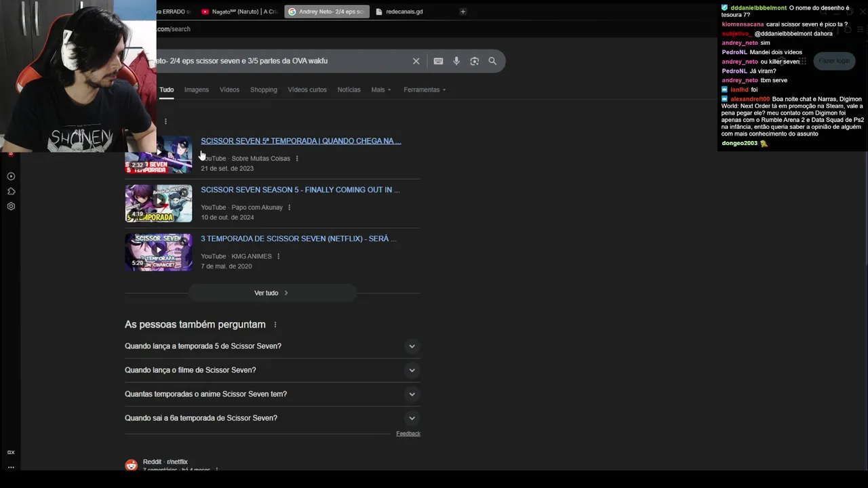Select the Notícias search filter
Image resolution: width=868 pixels, height=488 pixels.
click(349, 89)
